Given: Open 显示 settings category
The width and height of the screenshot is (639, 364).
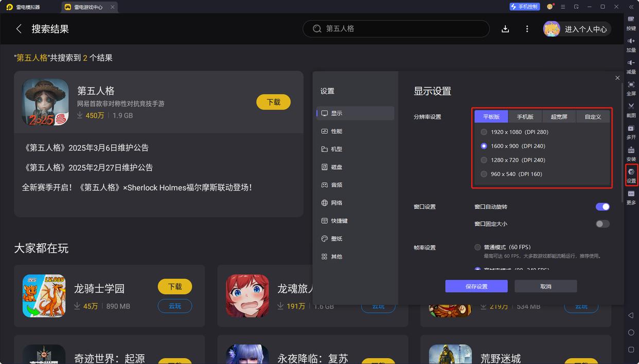Looking at the screenshot, I should [356, 113].
